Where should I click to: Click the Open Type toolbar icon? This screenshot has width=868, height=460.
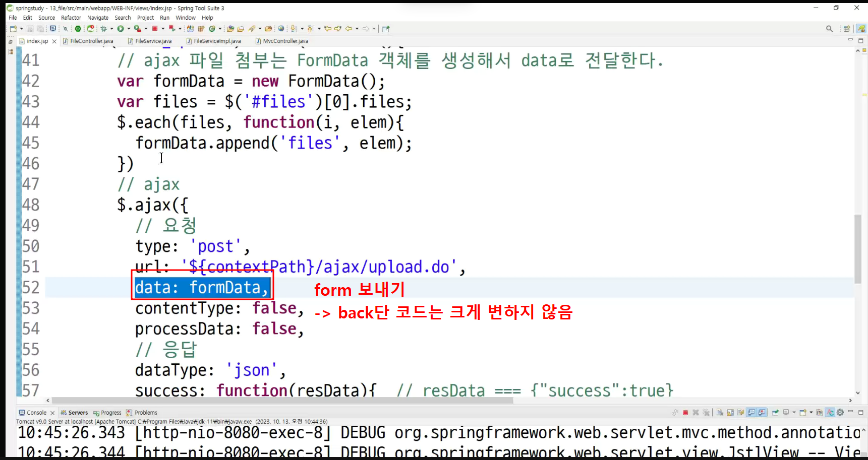point(230,29)
